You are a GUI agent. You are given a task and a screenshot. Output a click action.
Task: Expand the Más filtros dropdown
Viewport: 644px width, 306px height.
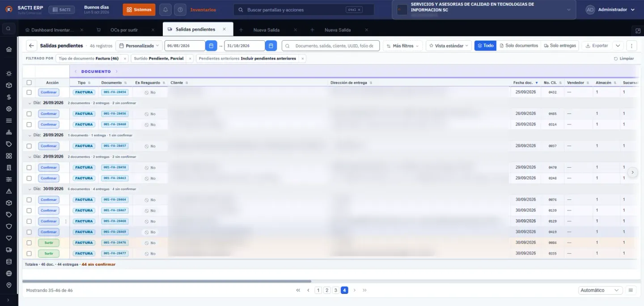(x=402, y=46)
